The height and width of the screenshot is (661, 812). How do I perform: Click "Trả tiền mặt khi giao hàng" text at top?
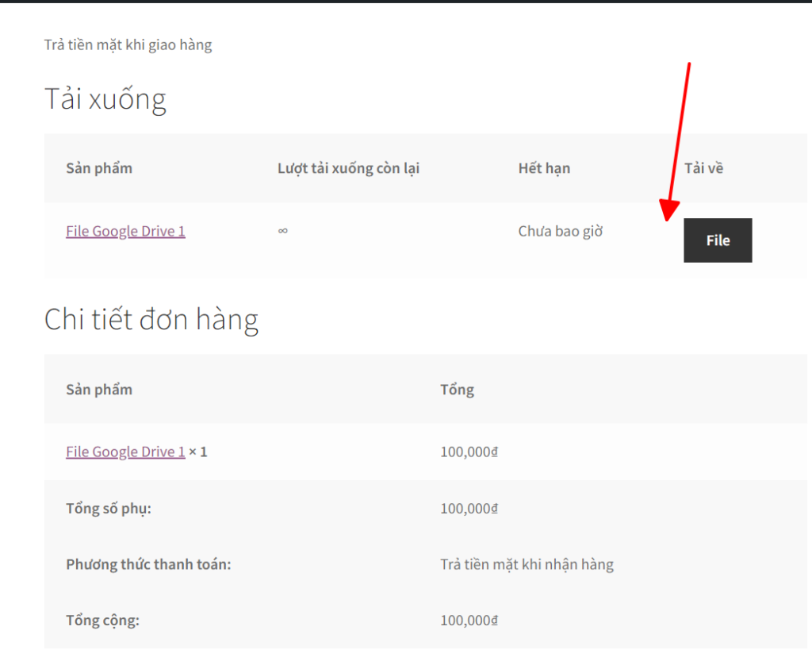(128, 45)
